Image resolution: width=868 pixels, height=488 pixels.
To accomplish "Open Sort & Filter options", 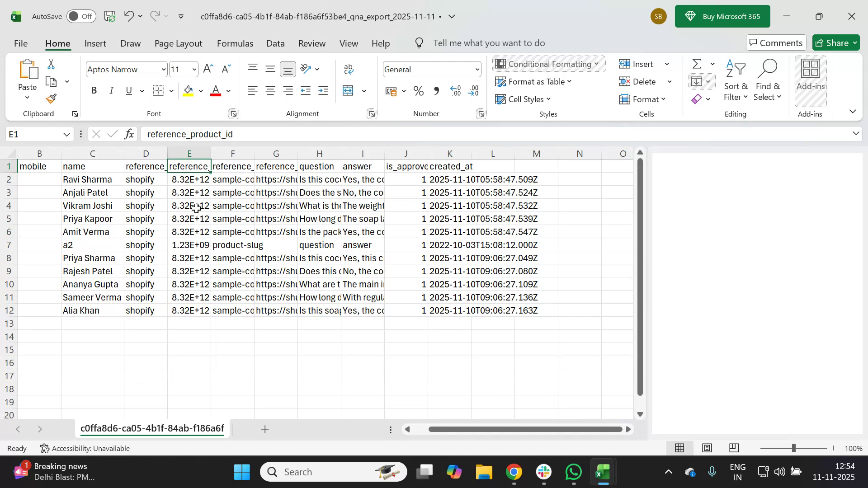I will [736, 81].
